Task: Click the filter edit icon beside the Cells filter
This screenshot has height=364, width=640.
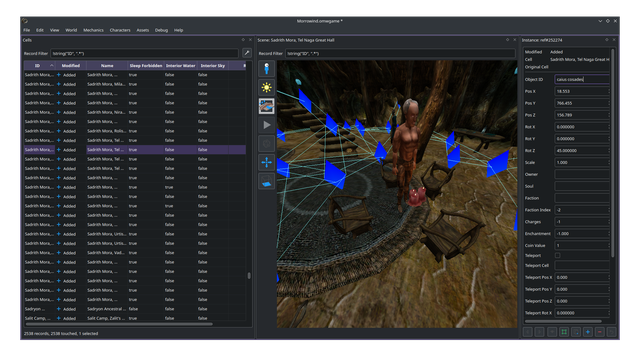Action: click(247, 53)
